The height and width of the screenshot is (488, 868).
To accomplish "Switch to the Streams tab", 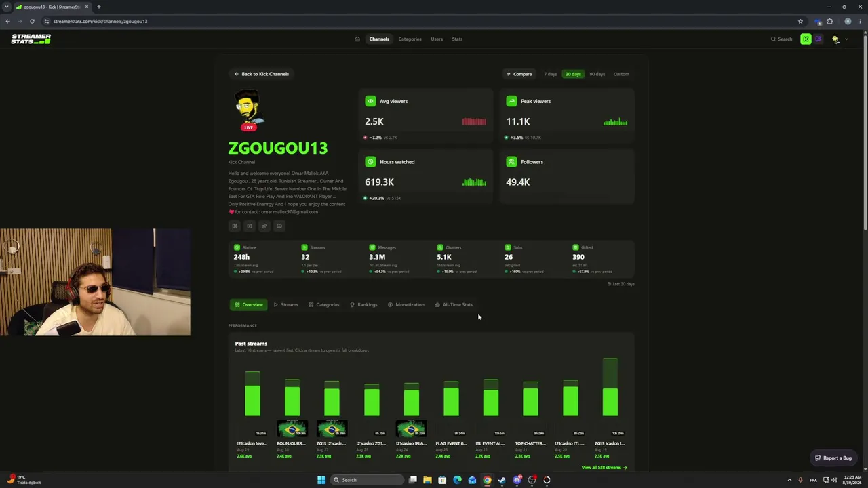I will 285,304.
